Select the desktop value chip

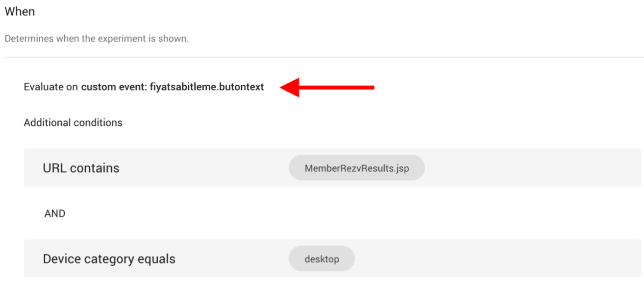[322, 258]
